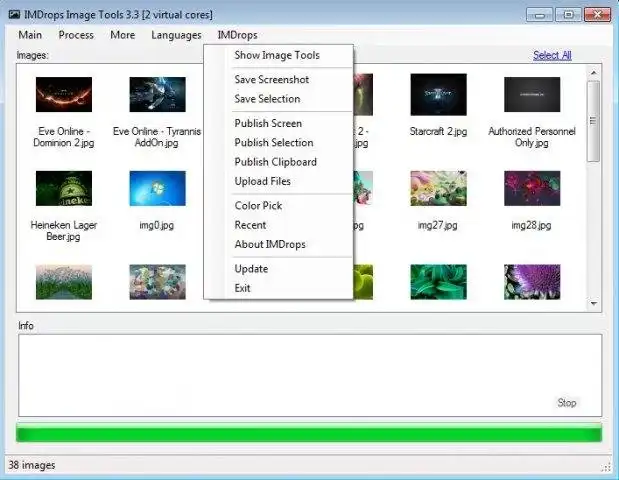619x480 pixels.
Task: Click the 38 images status text
Action: tap(32, 465)
